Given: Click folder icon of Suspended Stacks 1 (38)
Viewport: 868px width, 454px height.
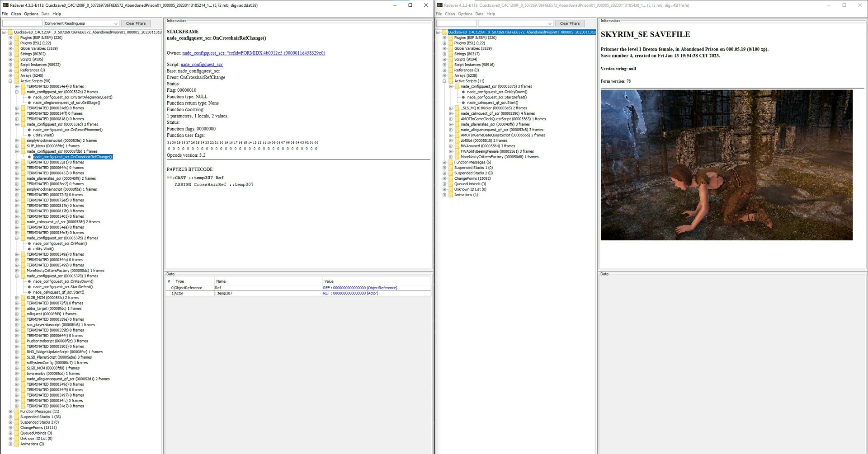Looking at the screenshot, I should [x=16, y=417].
